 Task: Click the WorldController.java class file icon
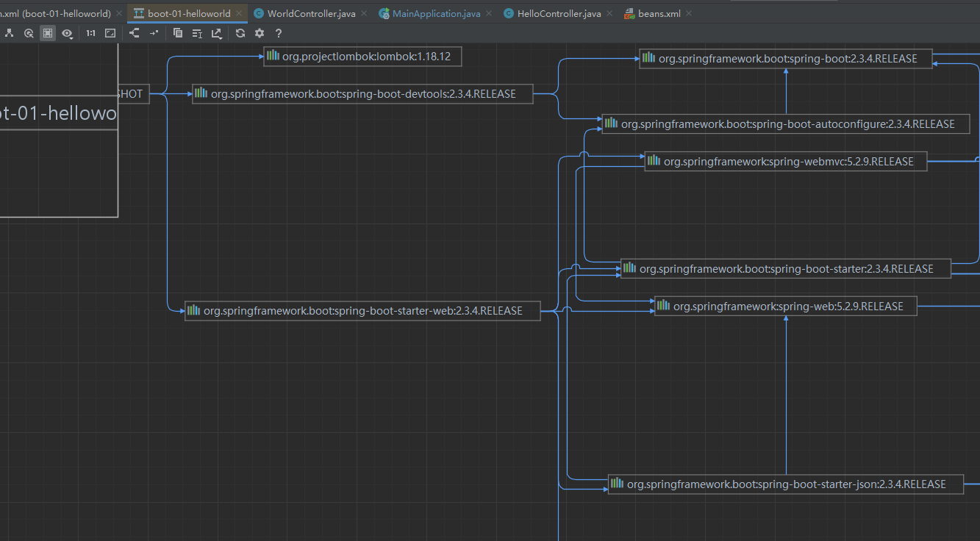click(x=259, y=14)
